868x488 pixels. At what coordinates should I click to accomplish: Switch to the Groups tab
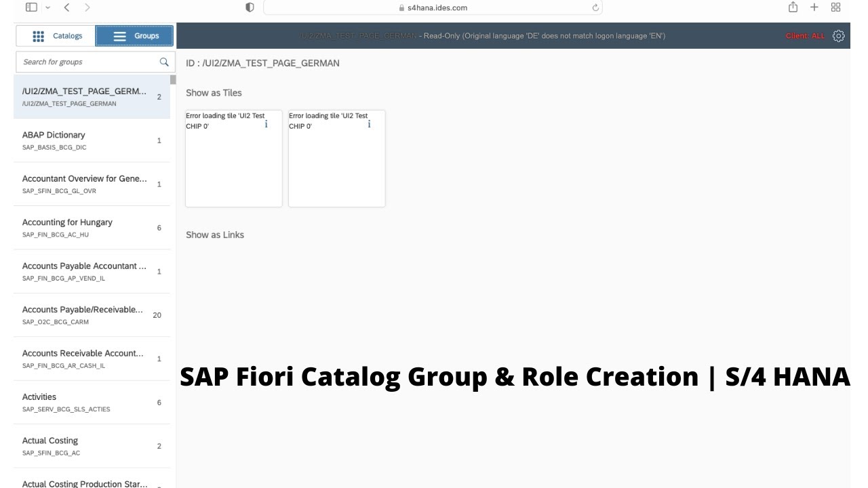point(134,36)
